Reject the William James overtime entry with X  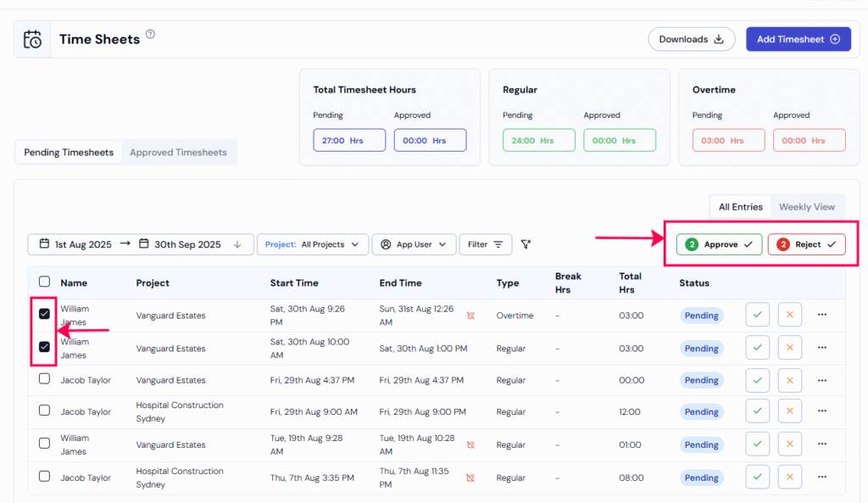pos(789,315)
